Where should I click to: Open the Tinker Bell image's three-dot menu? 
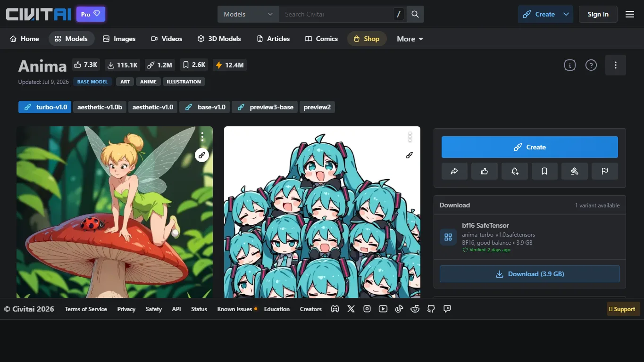202,137
